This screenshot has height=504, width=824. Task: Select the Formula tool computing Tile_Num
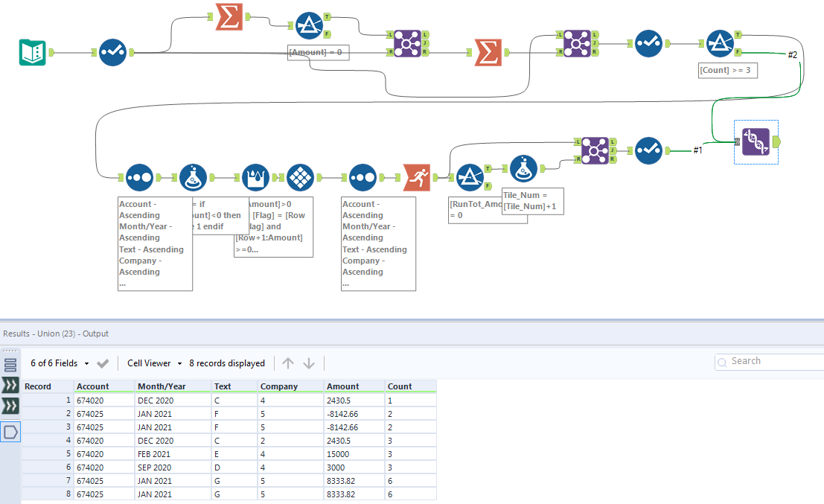[523, 168]
